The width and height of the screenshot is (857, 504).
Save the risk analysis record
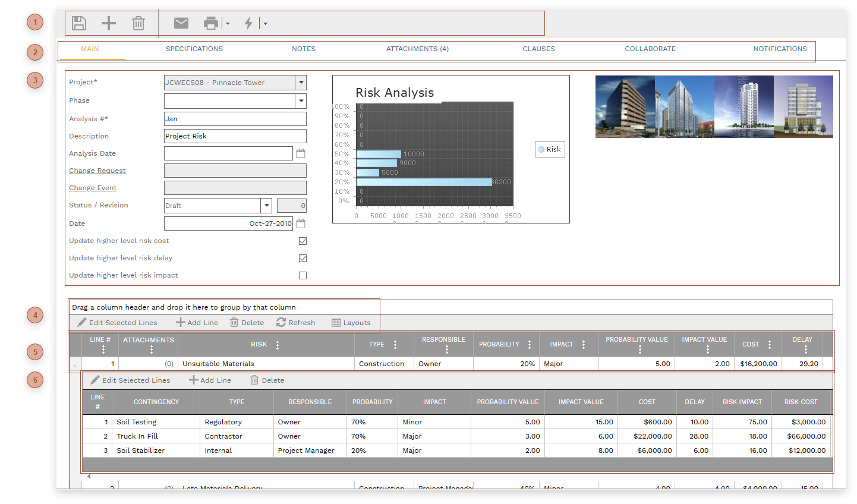[x=78, y=23]
